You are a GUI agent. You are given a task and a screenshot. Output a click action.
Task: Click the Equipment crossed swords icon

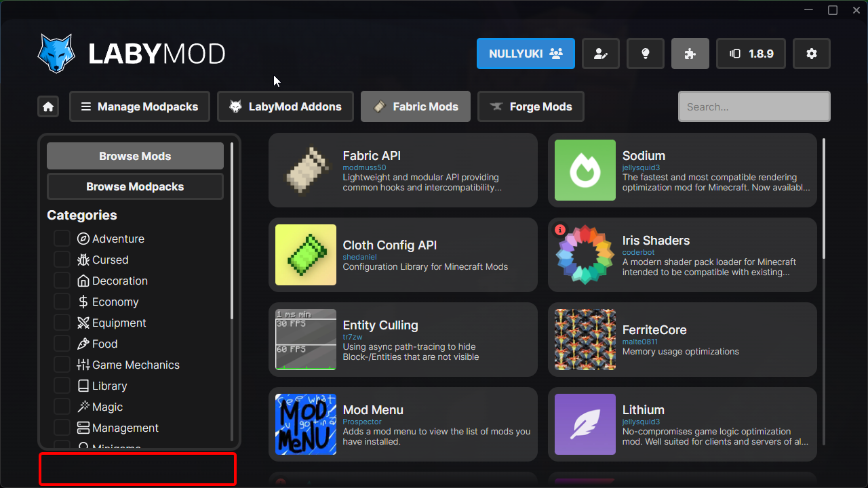click(x=83, y=323)
